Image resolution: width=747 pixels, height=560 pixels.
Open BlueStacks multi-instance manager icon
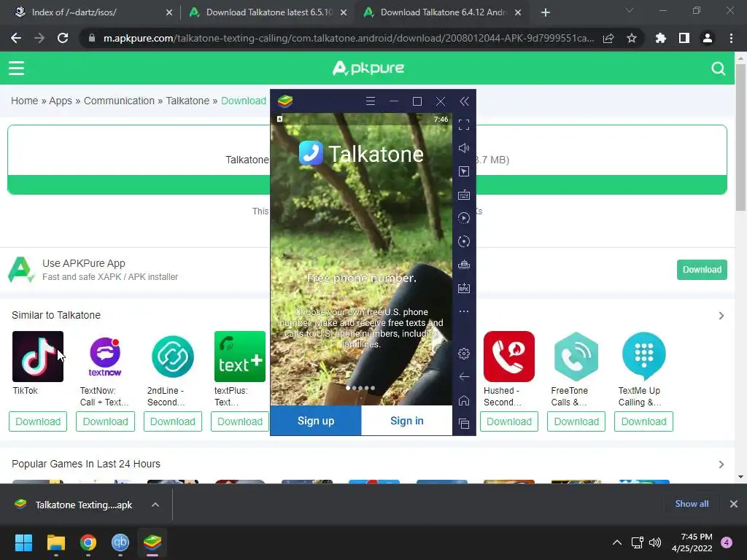point(463,265)
